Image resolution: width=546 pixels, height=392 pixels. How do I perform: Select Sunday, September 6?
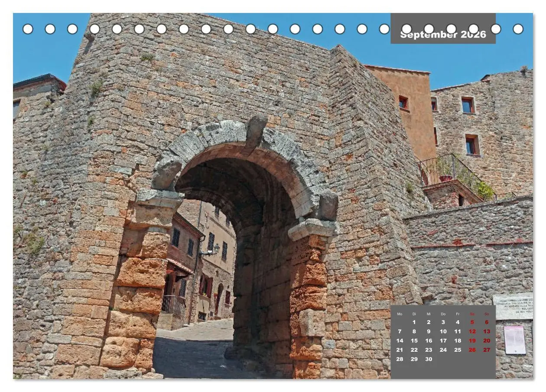click(487, 322)
